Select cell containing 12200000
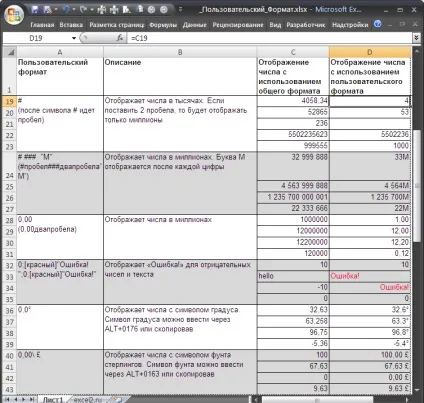424x403 pixels. (293, 242)
